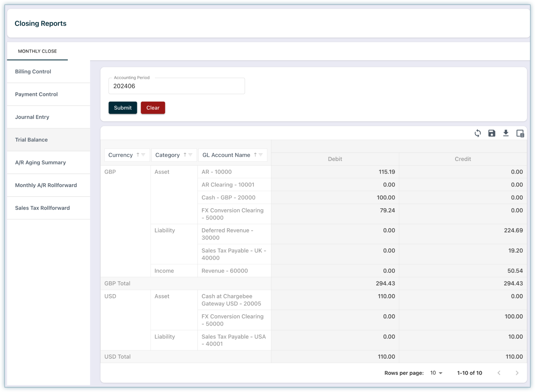Open the Currency column filter icon
Image resolution: width=535 pixels, height=392 pixels.
coord(143,155)
